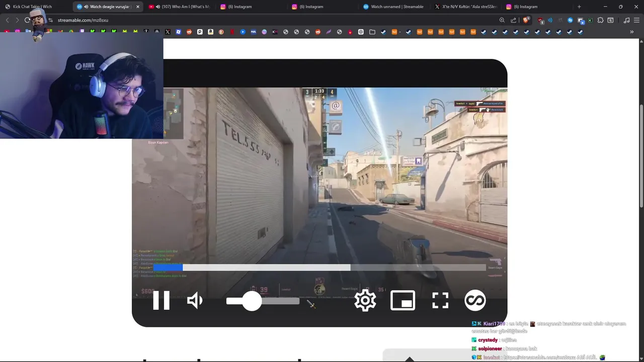Open media control music note
Viewport: 644px width, 362px height.
(626, 20)
